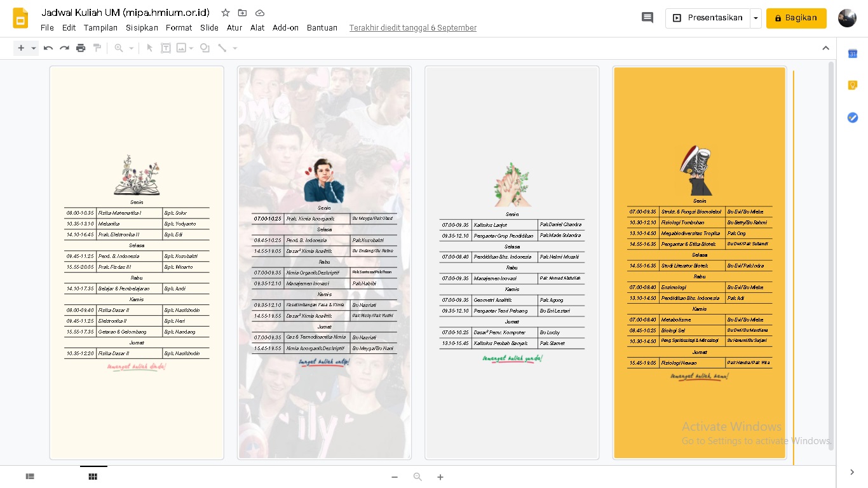Open the Google Calendar side panel

(852, 54)
